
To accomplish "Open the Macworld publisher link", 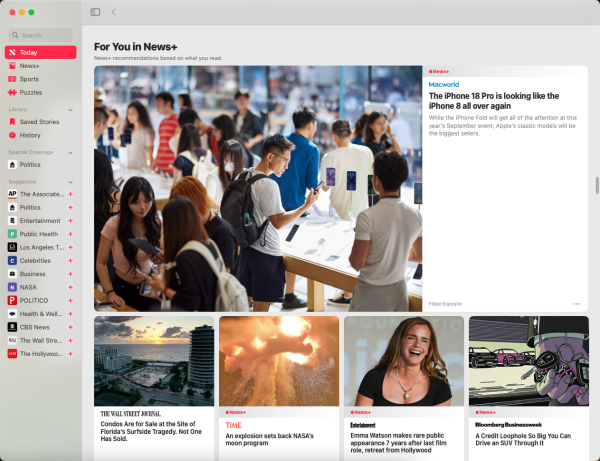I will [444, 85].
